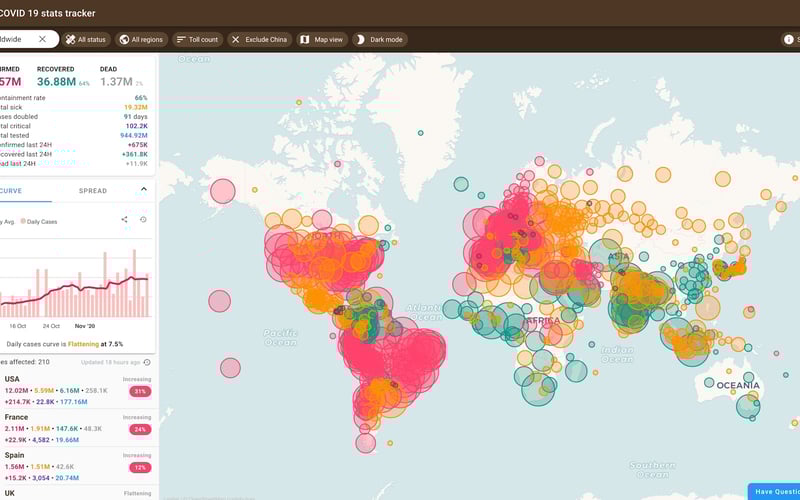
Task: Click the Flattening at 7.5% text
Action: click(x=95, y=344)
